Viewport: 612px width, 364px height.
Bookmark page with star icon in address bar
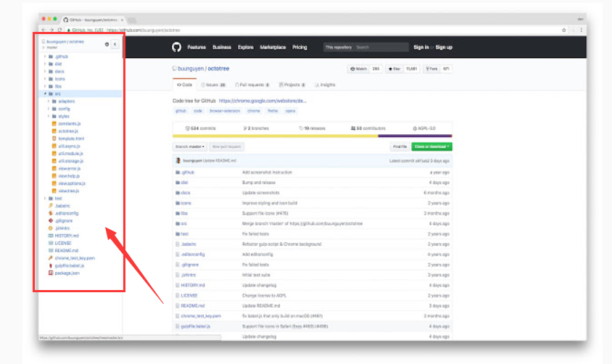563,30
